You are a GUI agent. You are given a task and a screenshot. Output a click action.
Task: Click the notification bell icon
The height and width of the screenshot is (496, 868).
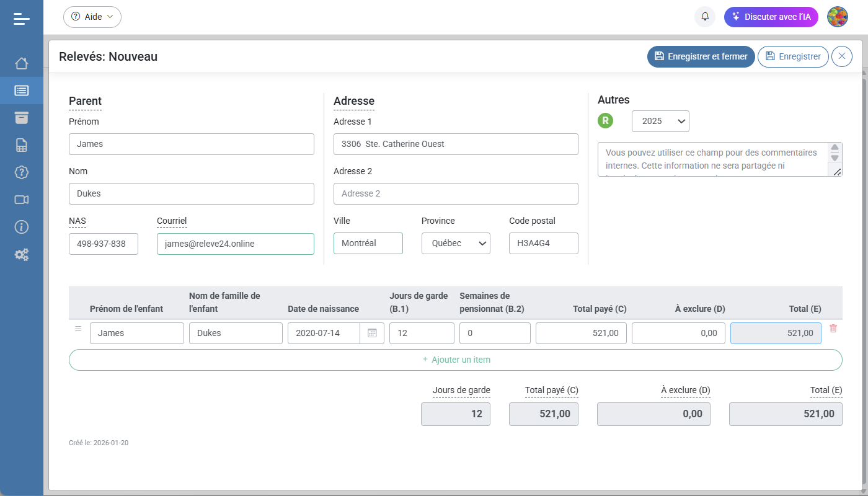point(705,17)
